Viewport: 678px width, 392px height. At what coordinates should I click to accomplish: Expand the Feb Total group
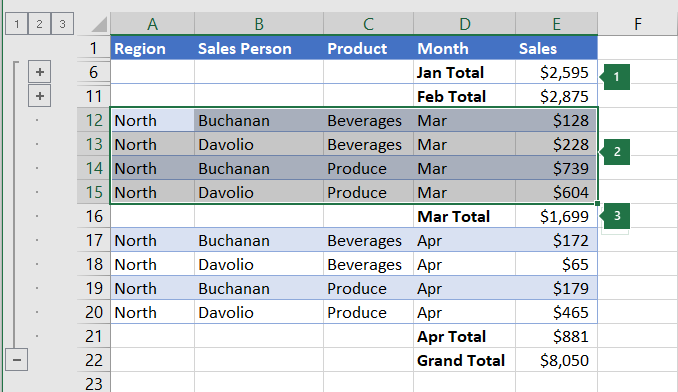point(40,96)
